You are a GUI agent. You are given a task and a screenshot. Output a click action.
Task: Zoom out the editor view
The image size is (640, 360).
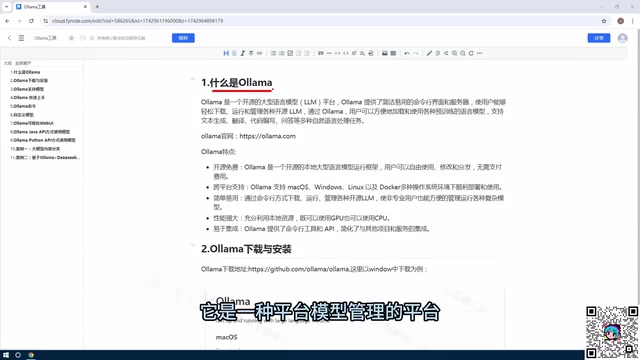pyautogui.click(x=463, y=53)
